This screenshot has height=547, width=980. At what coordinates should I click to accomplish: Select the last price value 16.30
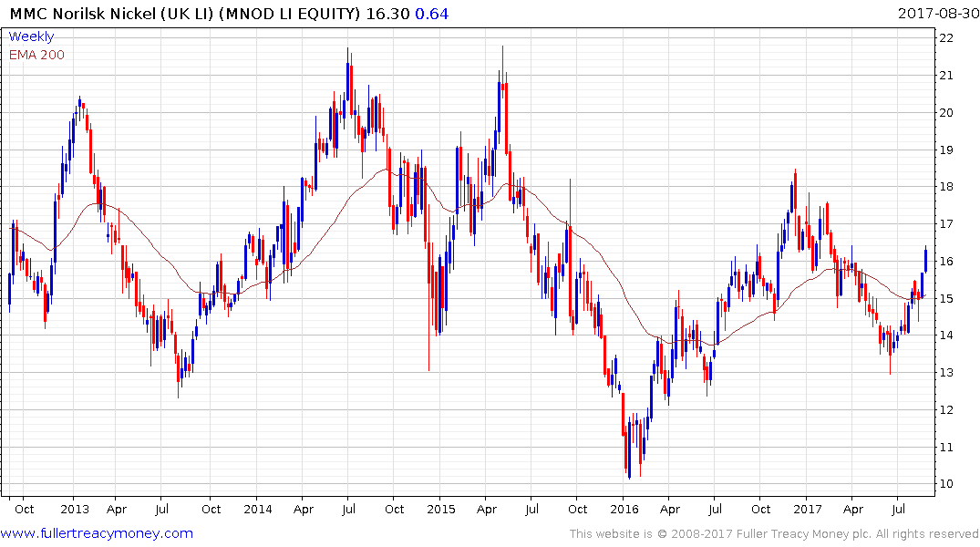(x=387, y=14)
